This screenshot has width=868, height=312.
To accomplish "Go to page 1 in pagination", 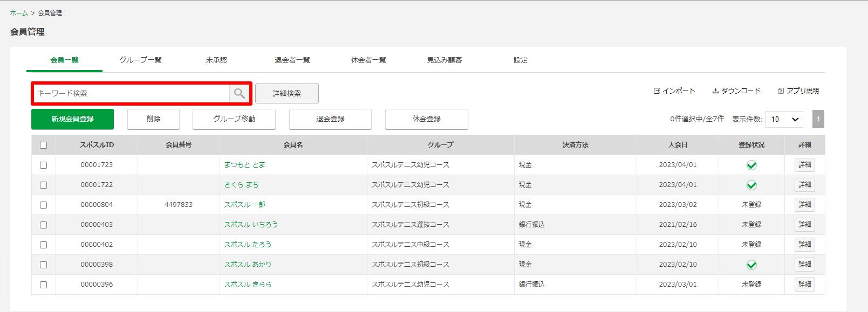I will pyautogui.click(x=818, y=119).
